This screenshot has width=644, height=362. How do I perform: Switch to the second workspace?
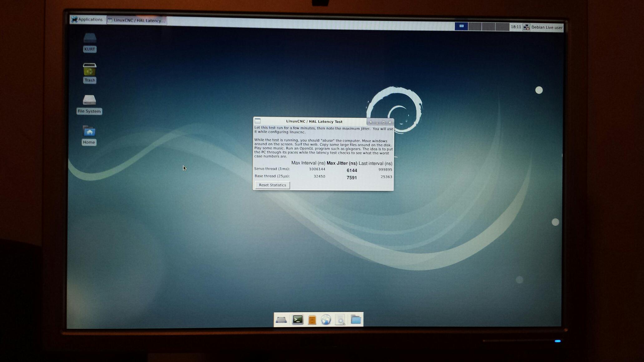475,27
